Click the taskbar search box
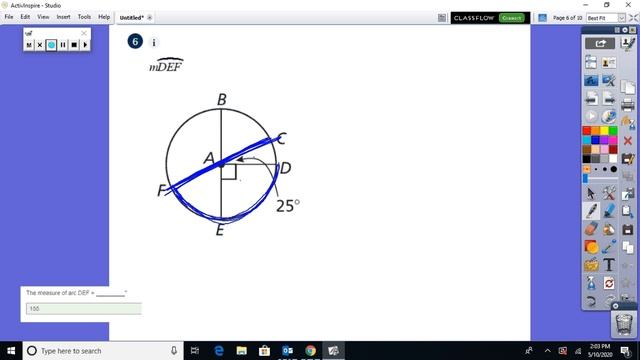 tap(102, 351)
